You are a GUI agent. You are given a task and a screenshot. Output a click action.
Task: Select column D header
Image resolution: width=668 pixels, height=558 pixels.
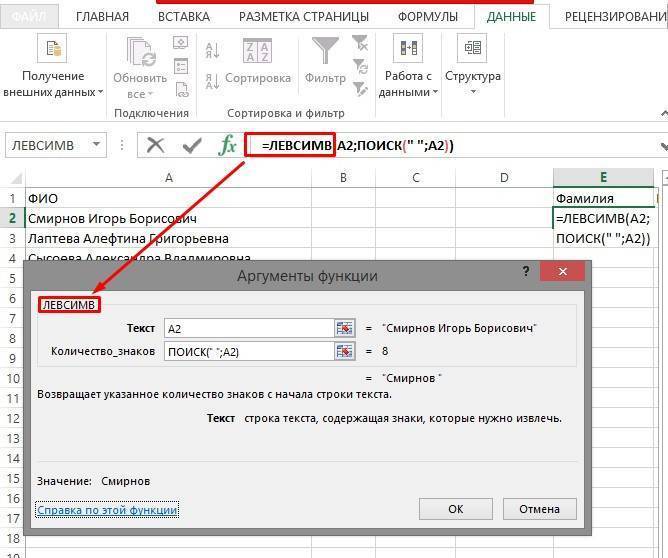click(x=504, y=178)
